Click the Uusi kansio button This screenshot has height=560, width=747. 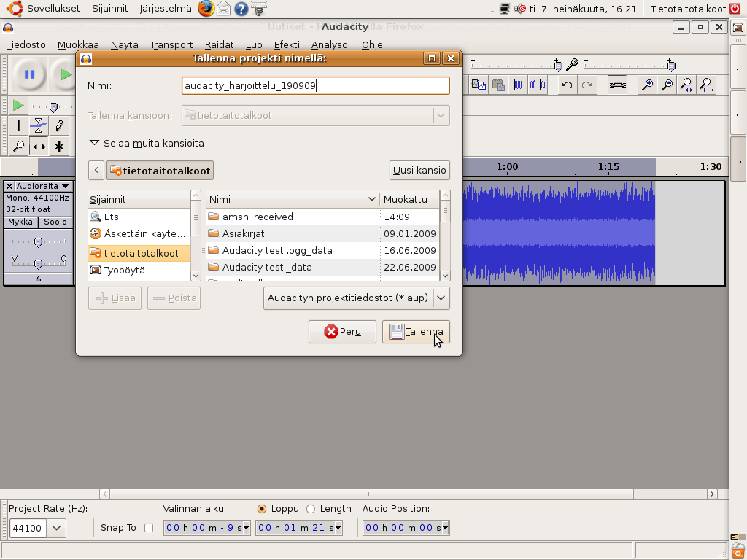click(x=419, y=170)
